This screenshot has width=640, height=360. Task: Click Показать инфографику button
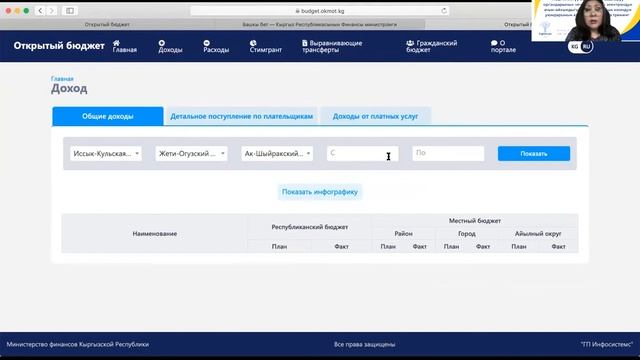(320, 192)
